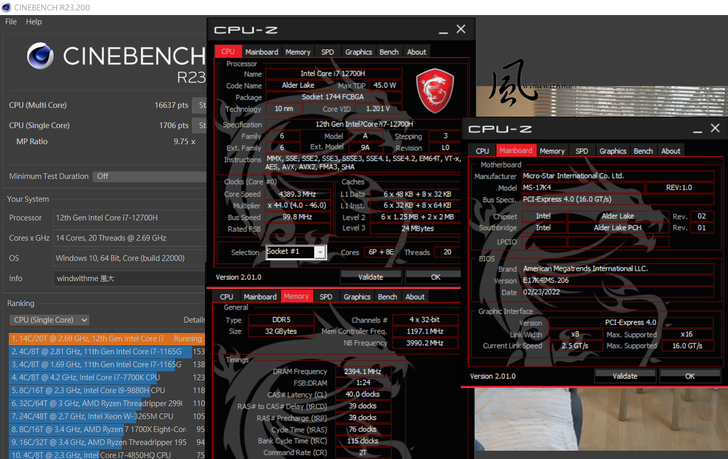728x459 pixels.
Task: Select the Graphics tab in Memory CPU-Z window
Action: coord(357,297)
